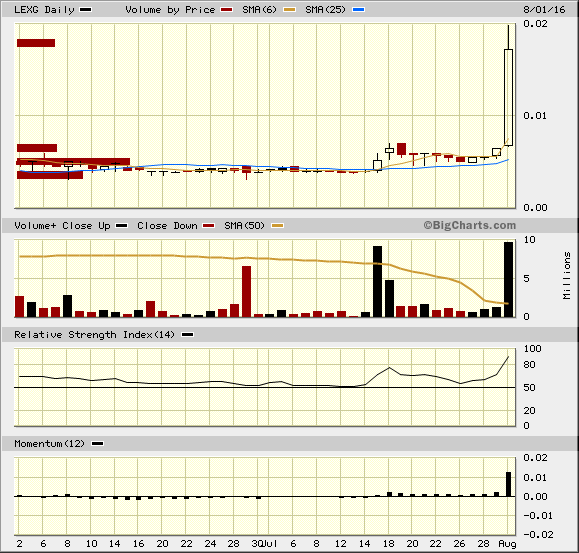Image resolution: width=579 pixels, height=553 pixels.
Task: Click the top Volume by Price red bar
Action: coord(36,43)
